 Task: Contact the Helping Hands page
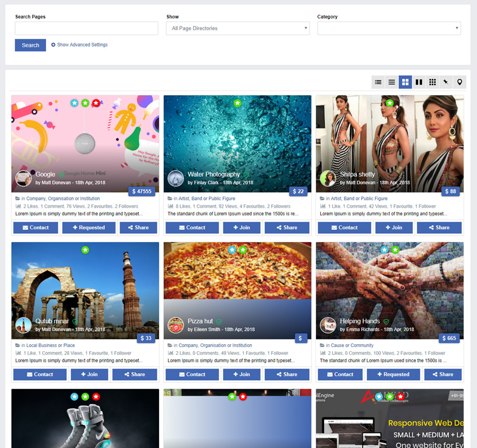pos(339,374)
